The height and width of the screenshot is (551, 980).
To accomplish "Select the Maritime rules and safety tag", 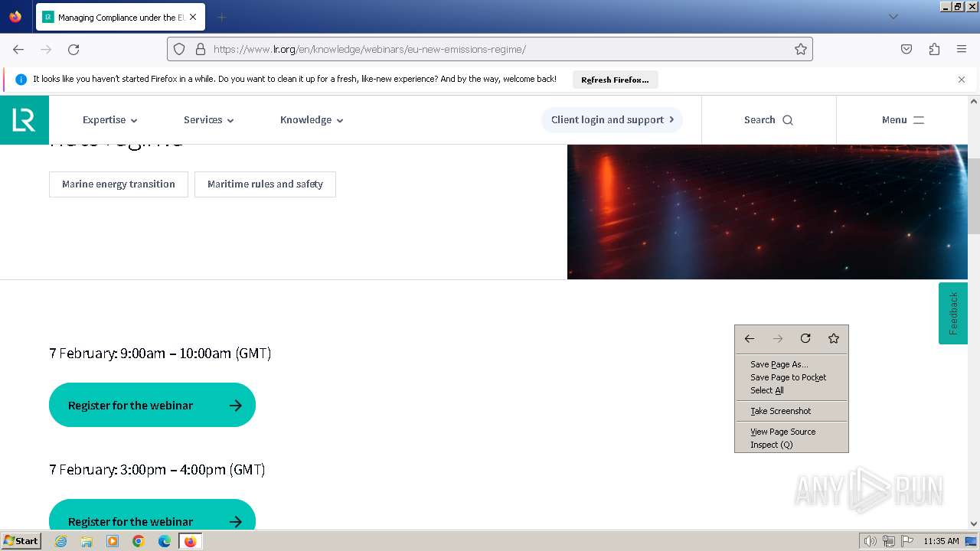I will click(265, 184).
